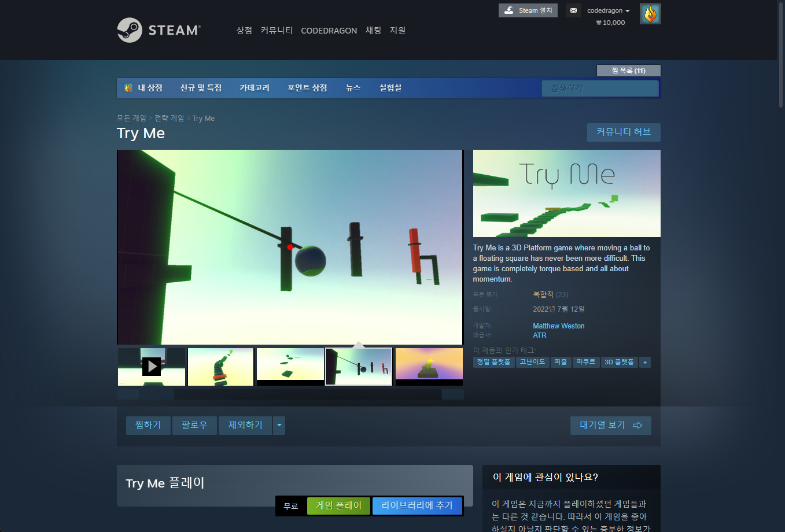Open developer Matthew Weston link

coord(559,326)
